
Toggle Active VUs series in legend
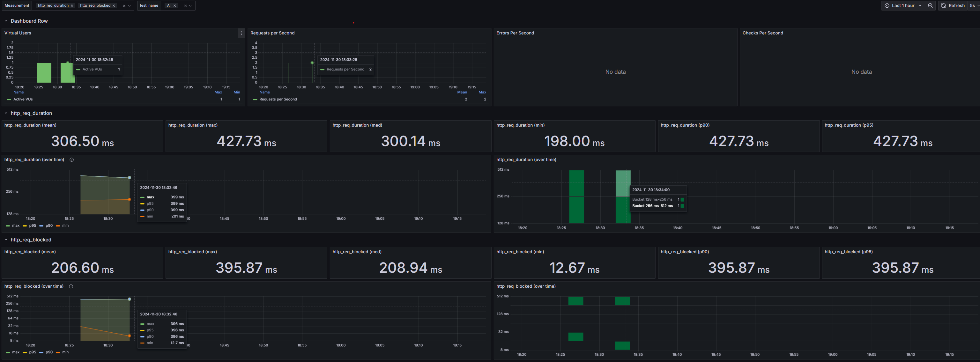pyautogui.click(x=23, y=99)
